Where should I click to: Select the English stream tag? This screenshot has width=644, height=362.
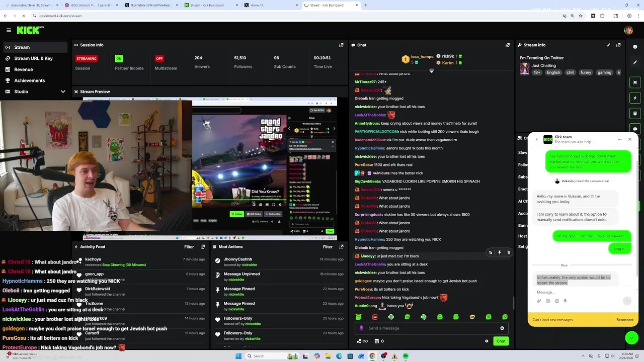point(553,72)
